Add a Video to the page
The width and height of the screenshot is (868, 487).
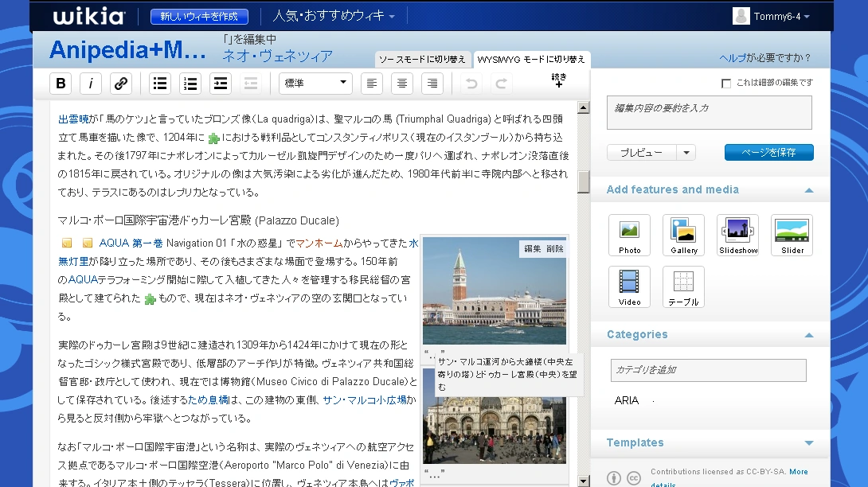(629, 286)
